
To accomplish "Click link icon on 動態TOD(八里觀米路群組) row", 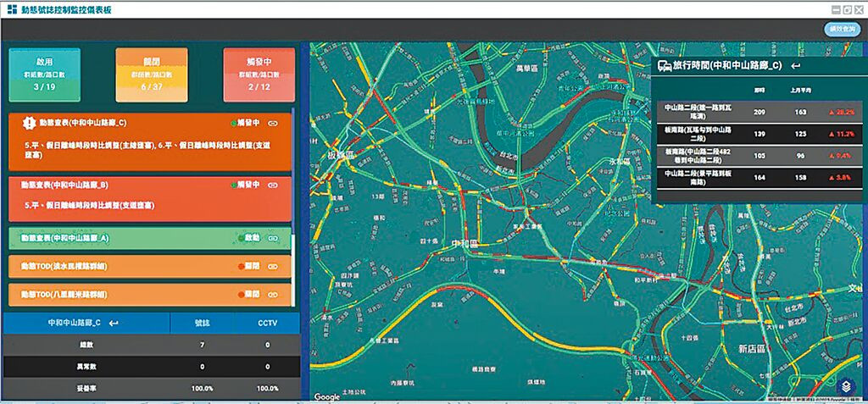I will pos(273,294).
